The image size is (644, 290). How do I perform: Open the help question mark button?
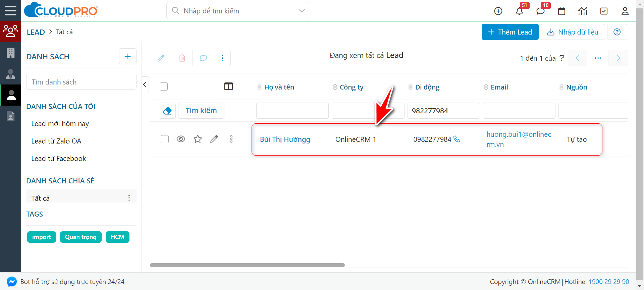click(617, 32)
